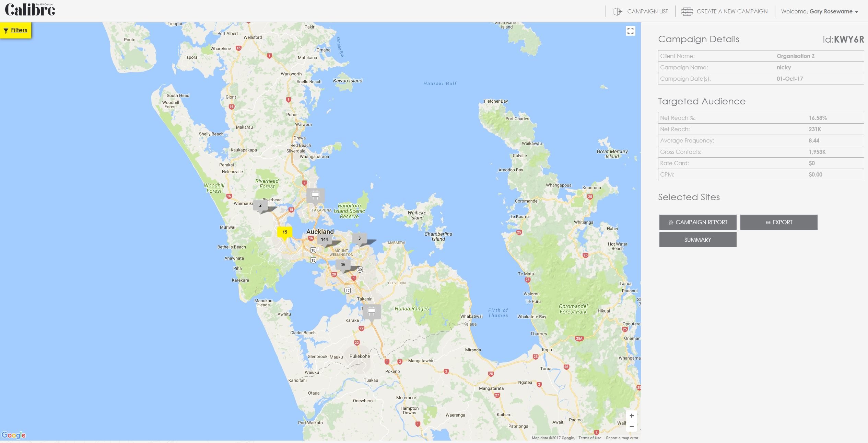Zoom in on the map

pyautogui.click(x=631, y=416)
